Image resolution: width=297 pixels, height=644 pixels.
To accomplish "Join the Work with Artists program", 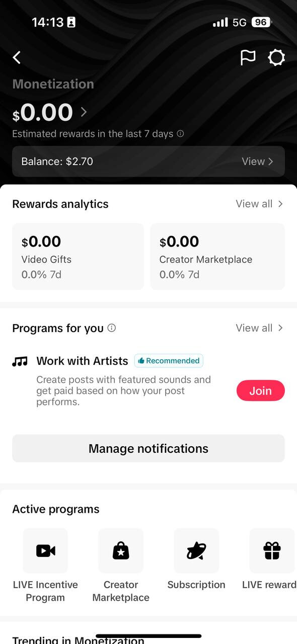I will tap(261, 390).
